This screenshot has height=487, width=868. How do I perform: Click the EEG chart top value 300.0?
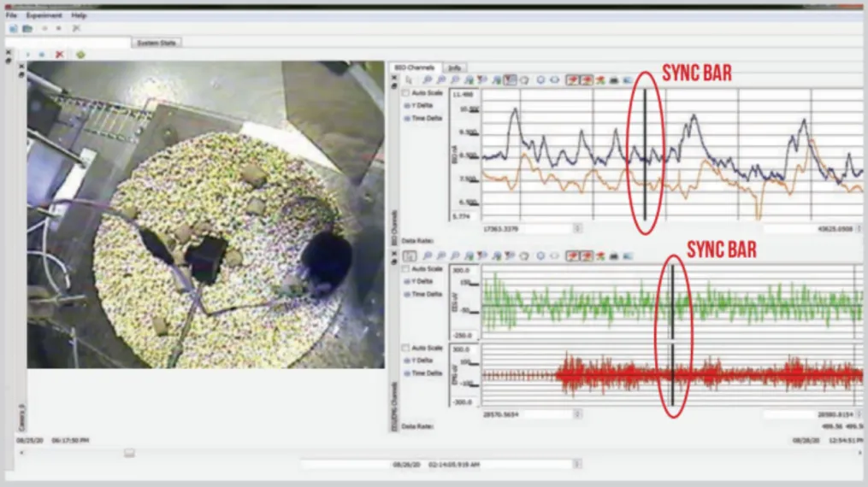coord(461,270)
